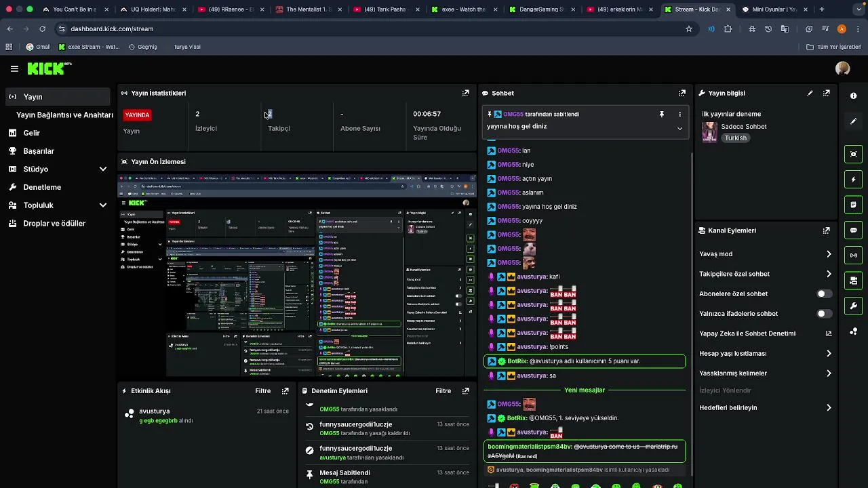Screen dimensions: 868x488
Task: Expand the pinned message chevron
Action: (x=679, y=128)
